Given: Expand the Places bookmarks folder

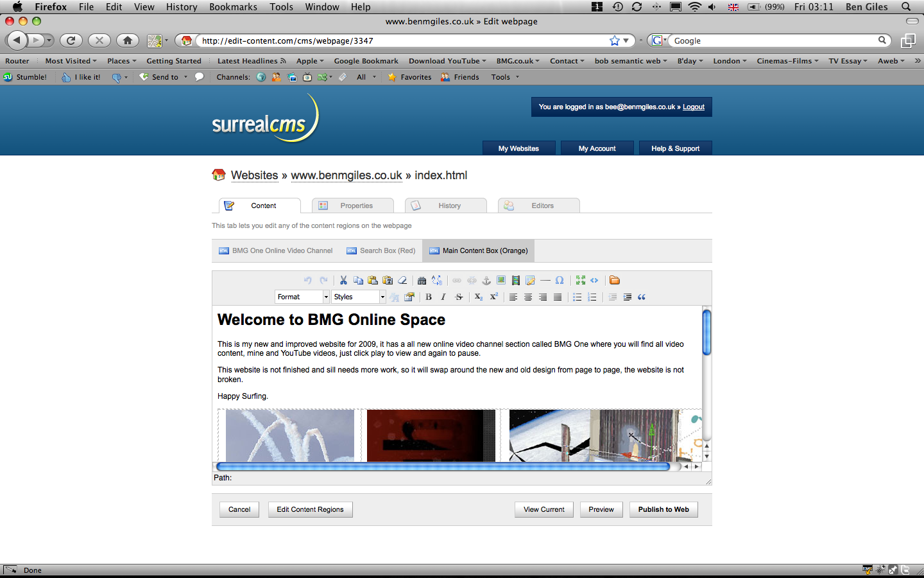Looking at the screenshot, I should tap(121, 61).
